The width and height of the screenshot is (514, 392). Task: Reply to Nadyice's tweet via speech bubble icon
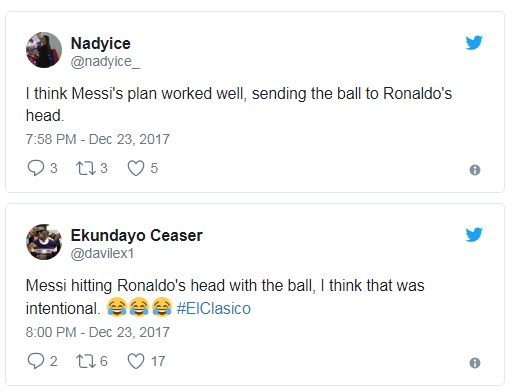35,168
